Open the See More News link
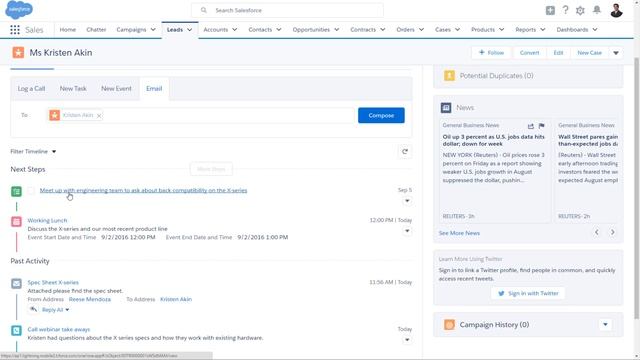This screenshot has width=640, height=360. 459,233
